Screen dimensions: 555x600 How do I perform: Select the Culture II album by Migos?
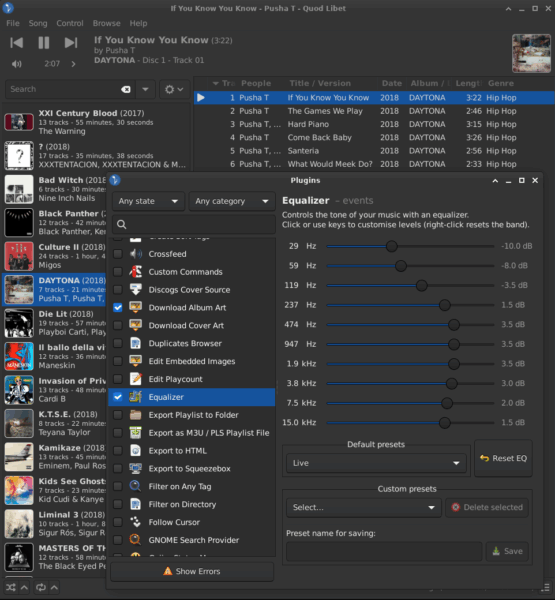click(54, 256)
